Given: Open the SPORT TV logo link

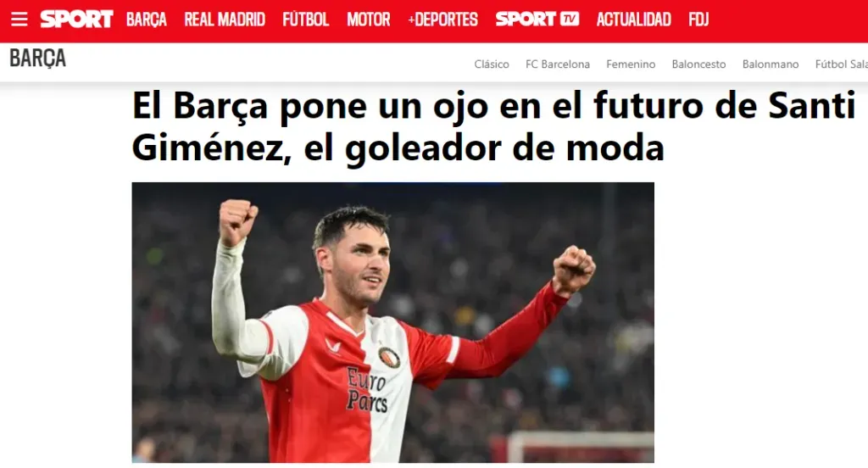Looking at the screenshot, I should [537, 19].
